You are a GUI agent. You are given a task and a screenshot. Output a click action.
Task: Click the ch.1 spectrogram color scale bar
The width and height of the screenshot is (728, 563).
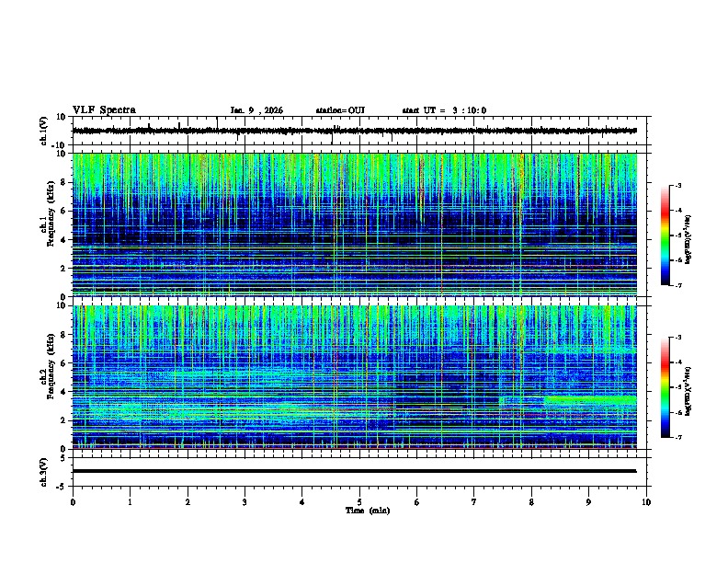coord(665,236)
